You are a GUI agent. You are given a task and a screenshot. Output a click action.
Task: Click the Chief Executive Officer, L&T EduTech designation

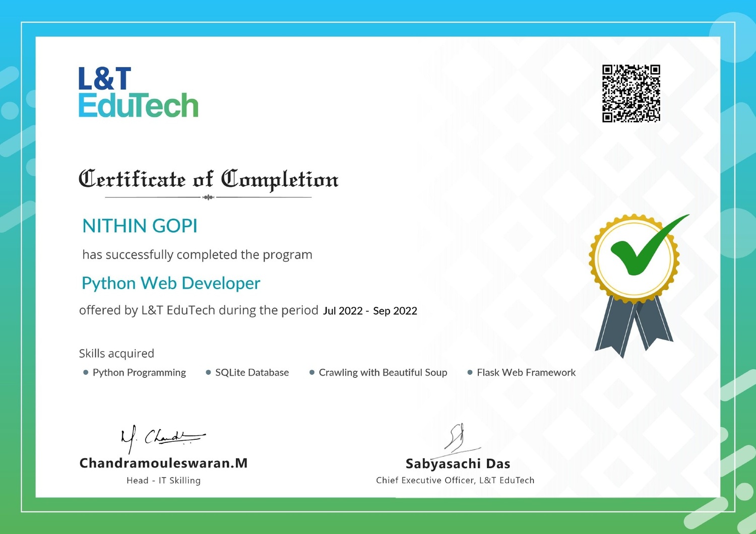click(455, 481)
